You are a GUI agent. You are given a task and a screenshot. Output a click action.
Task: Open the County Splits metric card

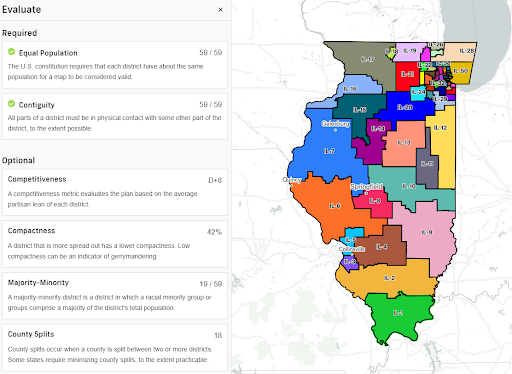point(115,347)
